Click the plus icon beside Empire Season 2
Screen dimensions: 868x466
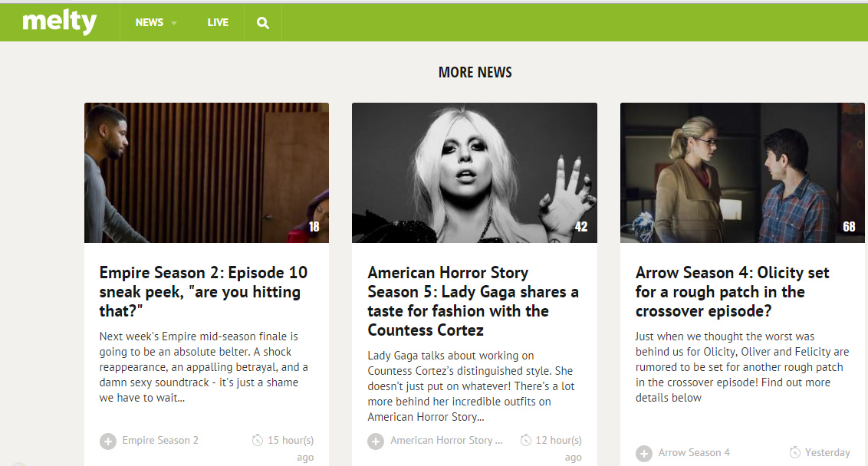pos(108,441)
